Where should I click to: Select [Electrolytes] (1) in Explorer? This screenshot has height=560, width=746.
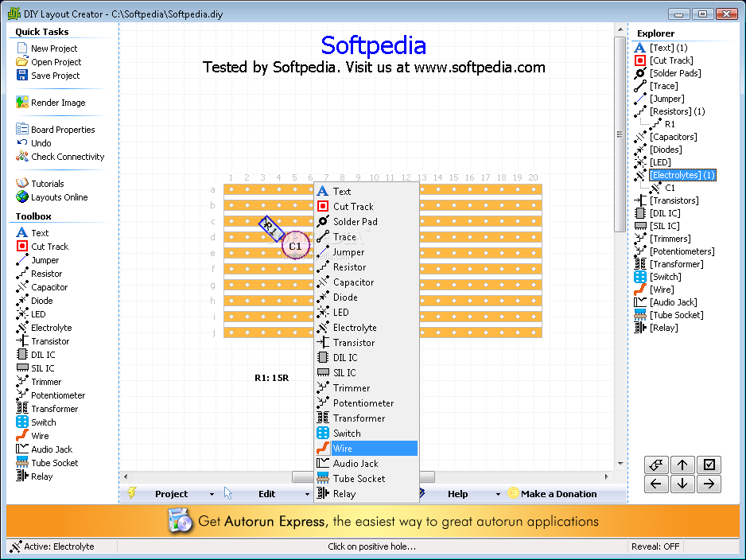click(x=682, y=175)
